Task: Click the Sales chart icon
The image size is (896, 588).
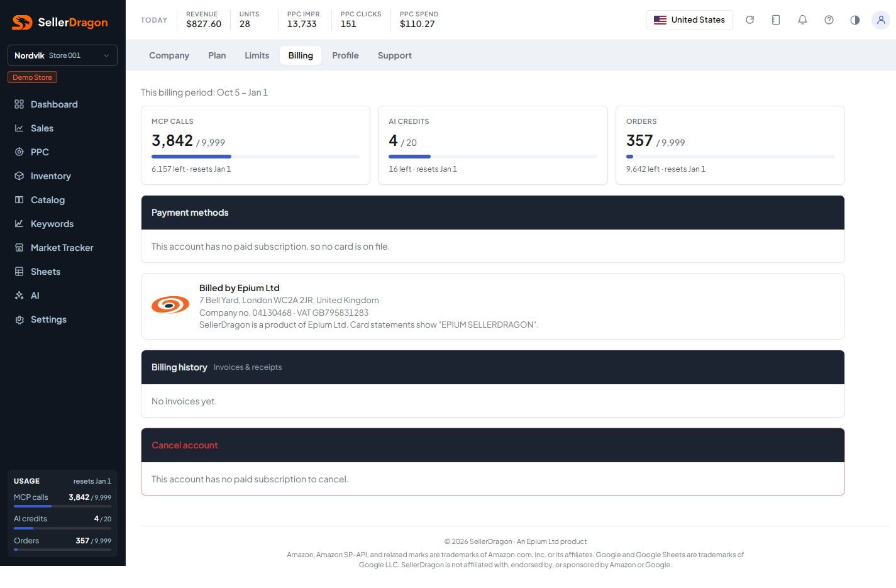Action: pos(19,128)
